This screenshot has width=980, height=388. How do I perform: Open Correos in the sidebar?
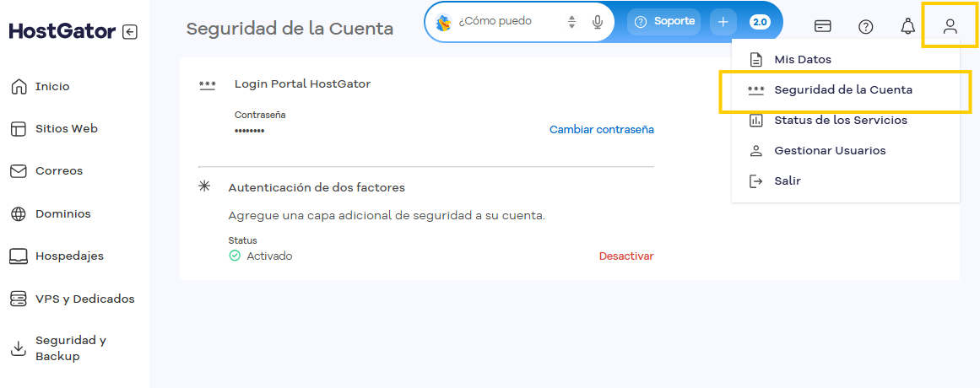click(59, 170)
